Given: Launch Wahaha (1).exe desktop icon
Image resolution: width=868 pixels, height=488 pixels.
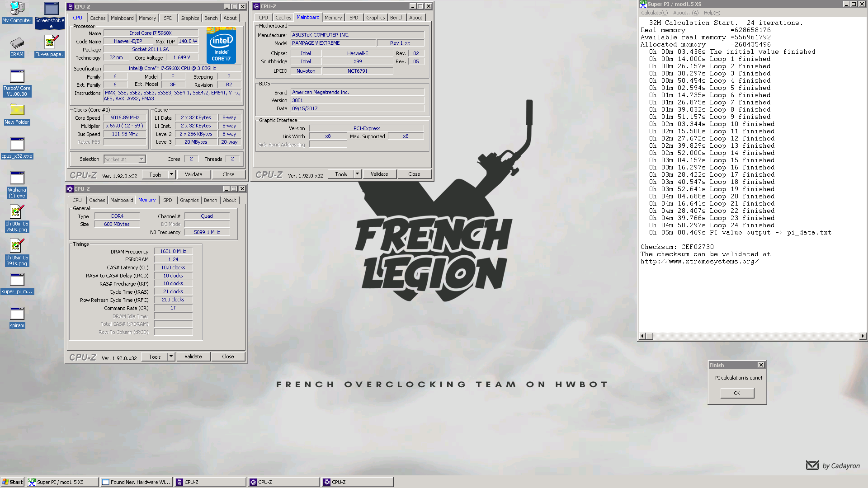Looking at the screenshot, I should coord(17,185).
